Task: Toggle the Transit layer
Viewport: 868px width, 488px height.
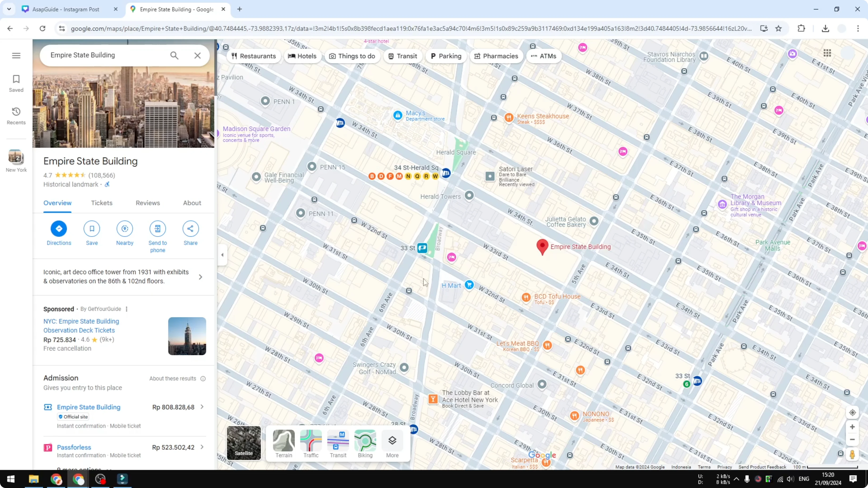Action: coord(338,444)
